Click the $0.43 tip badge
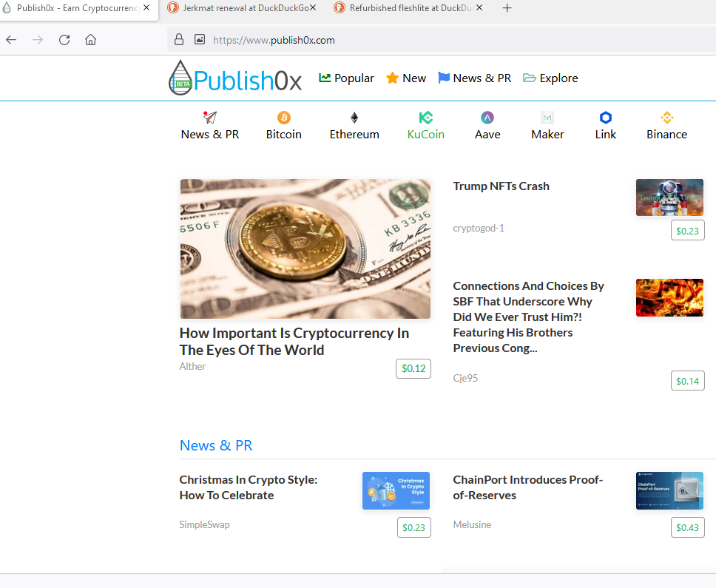Image resolution: width=716 pixels, height=588 pixels. pyautogui.click(x=687, y=527)
